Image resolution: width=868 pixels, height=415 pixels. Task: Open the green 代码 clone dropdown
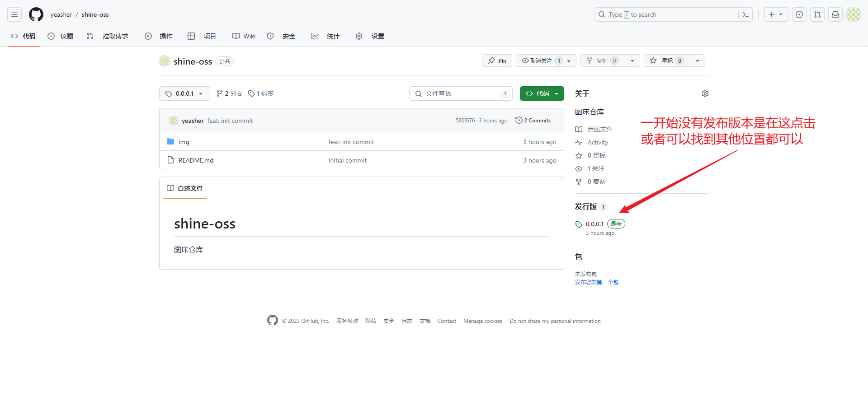click(542, 93)
